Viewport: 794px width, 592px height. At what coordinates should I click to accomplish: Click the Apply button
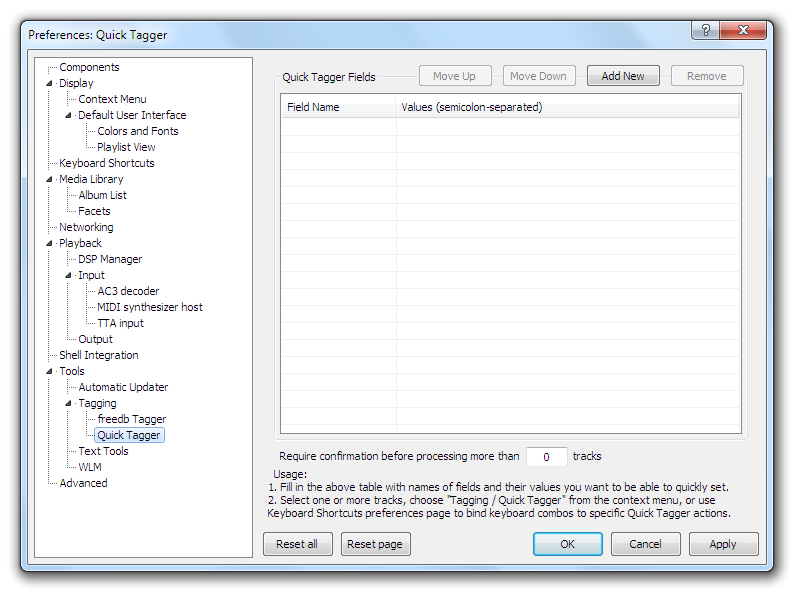pyautogui.click(x=722, y=544)
